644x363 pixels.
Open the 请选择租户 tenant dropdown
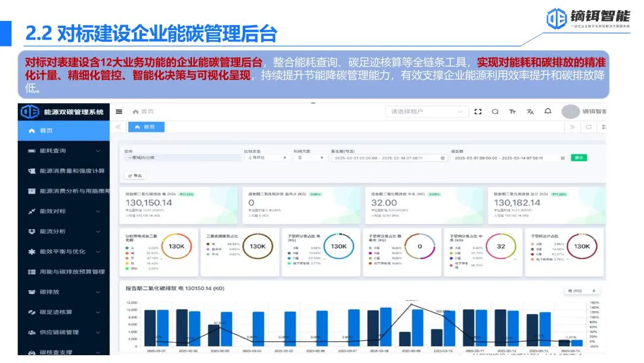coord(426,112)
